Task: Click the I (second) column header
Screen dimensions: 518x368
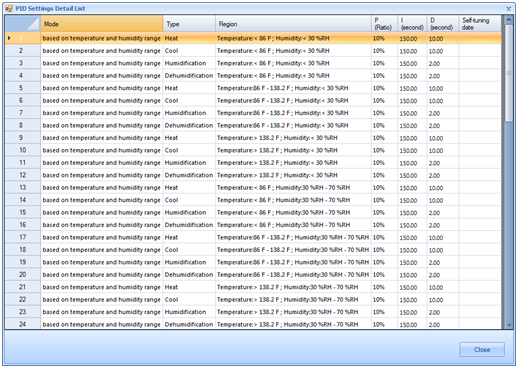Action: click(x=412, y=24)
